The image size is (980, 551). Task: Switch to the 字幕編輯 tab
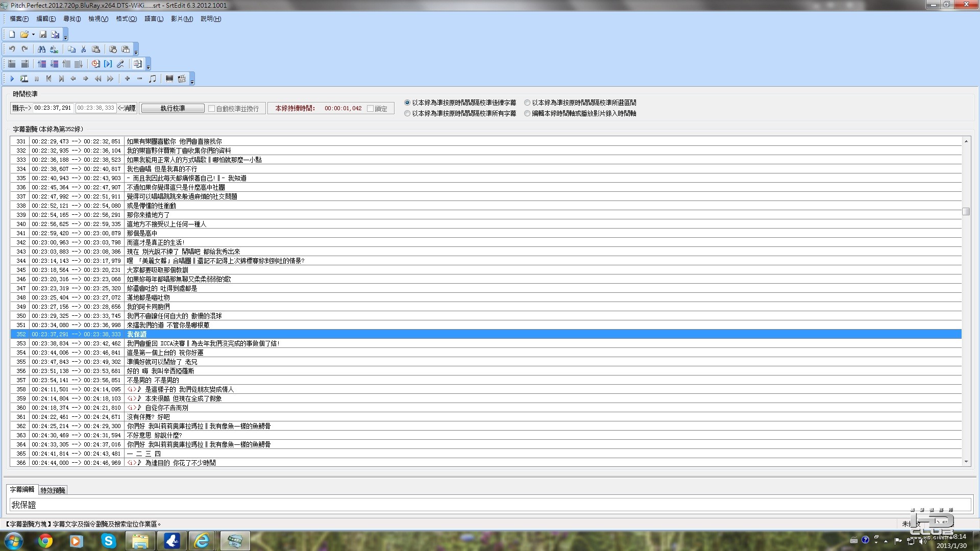coord(22,489)
